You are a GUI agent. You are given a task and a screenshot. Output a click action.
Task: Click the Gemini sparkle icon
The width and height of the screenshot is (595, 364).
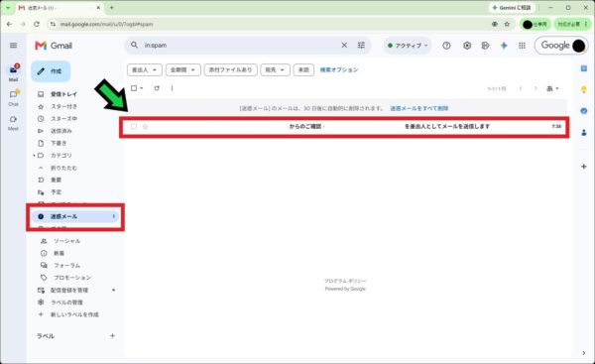tap(504, 46)
